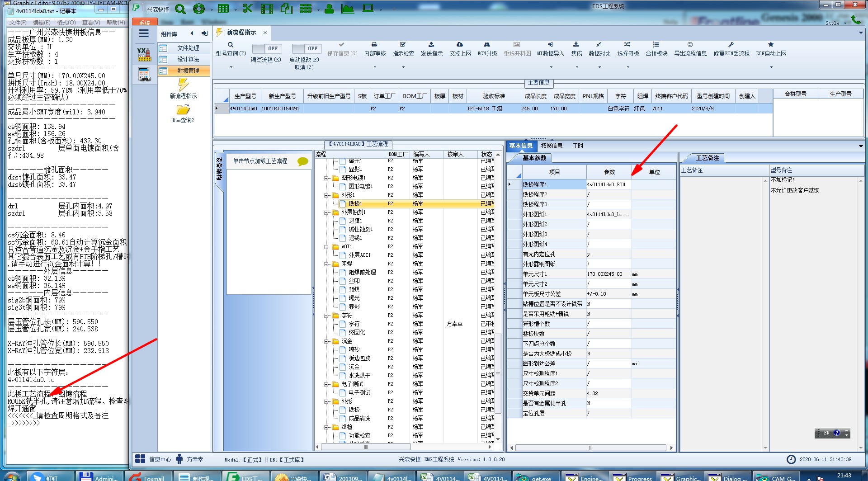Click 集成 download icon
Image resolution: width=868 pixels, height=481 pixels.
click(576, 45)
